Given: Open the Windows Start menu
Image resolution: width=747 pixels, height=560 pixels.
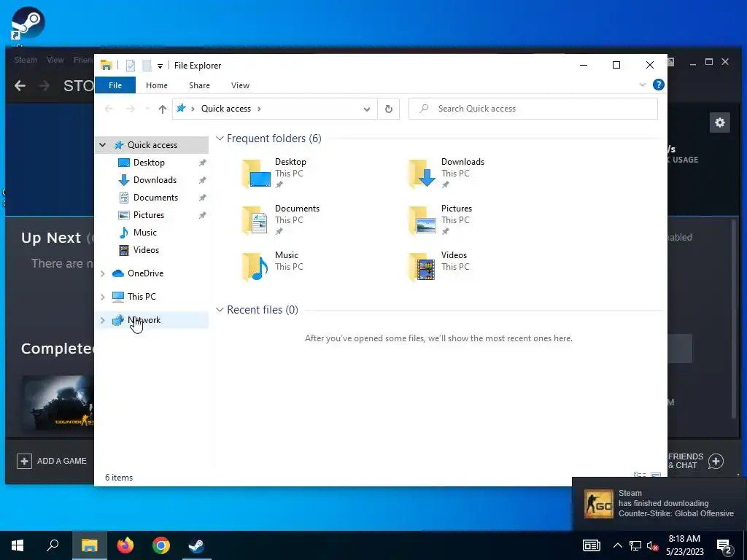Looking at the screenshot, I should click(18, 545).
